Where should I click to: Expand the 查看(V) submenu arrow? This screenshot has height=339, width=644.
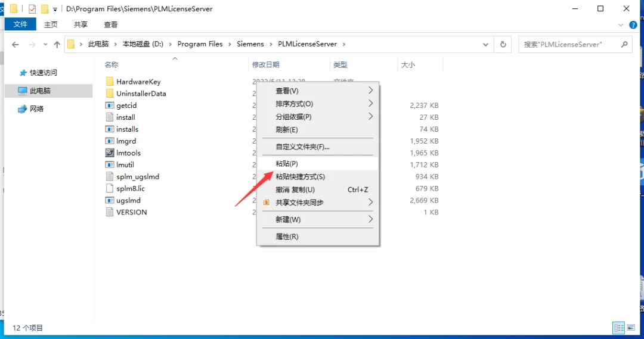[370, 91]
